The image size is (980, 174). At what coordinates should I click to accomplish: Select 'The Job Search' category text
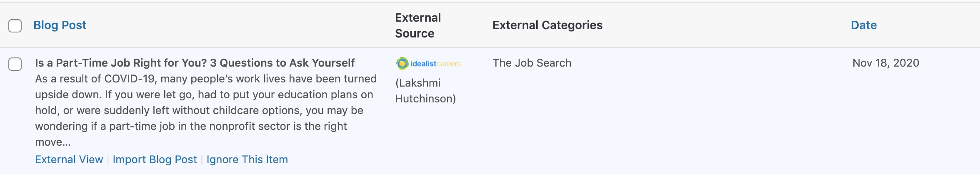point(532,63)
